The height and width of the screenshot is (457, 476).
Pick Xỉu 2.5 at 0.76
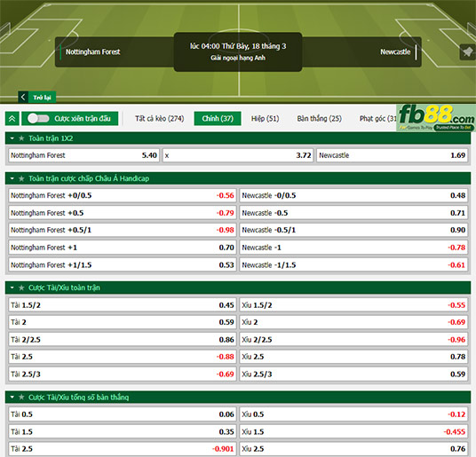click(353, 449)
